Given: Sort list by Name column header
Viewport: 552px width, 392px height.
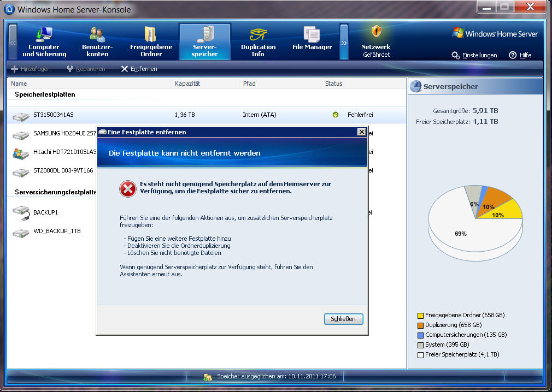Looking at the screenshot, I should pos(89,84).
